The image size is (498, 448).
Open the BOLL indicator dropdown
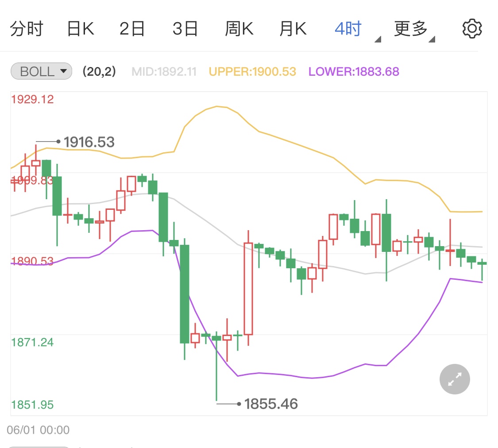click(x=41, y=71)
